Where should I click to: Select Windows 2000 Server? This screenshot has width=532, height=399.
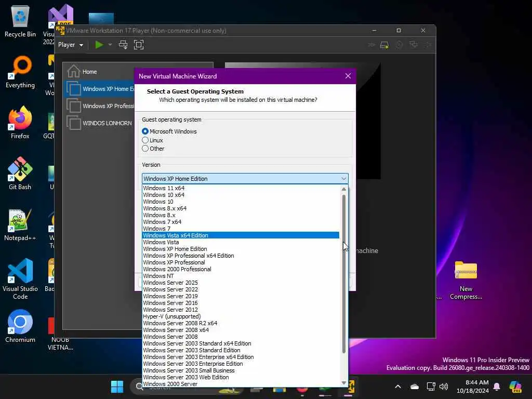(241, 384)
